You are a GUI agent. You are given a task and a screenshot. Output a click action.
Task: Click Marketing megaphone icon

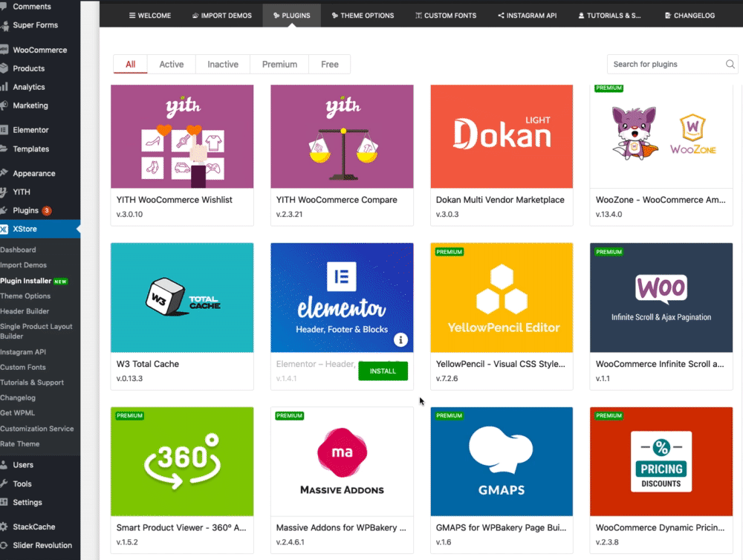4,105
